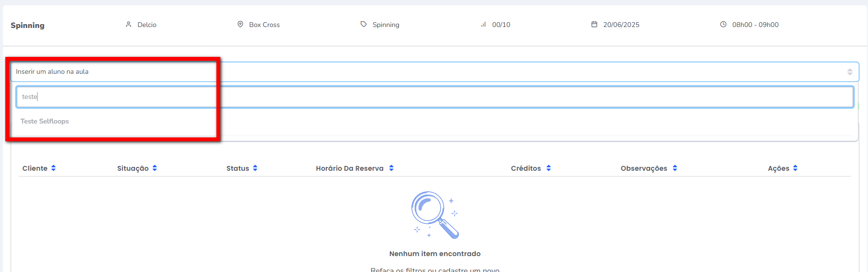Select 'Teste Selfloops' from the results list
This screenshot has height=272, width=868.
click(45, 122)
